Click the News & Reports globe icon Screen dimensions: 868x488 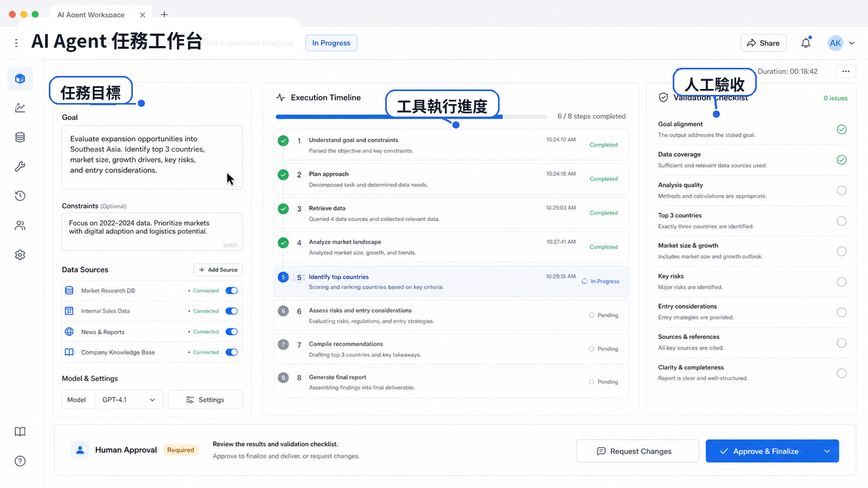(69, 332)
